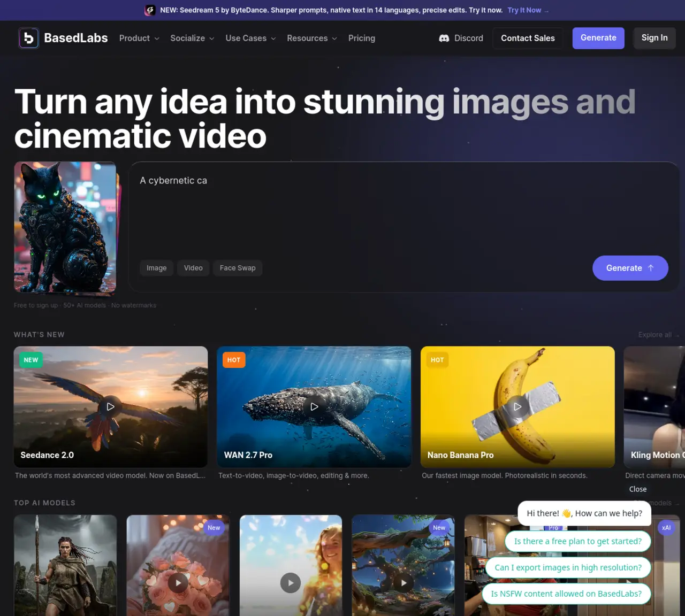
Task: Click the TOP AI MODELS heading
Action: tap(44, 503)
